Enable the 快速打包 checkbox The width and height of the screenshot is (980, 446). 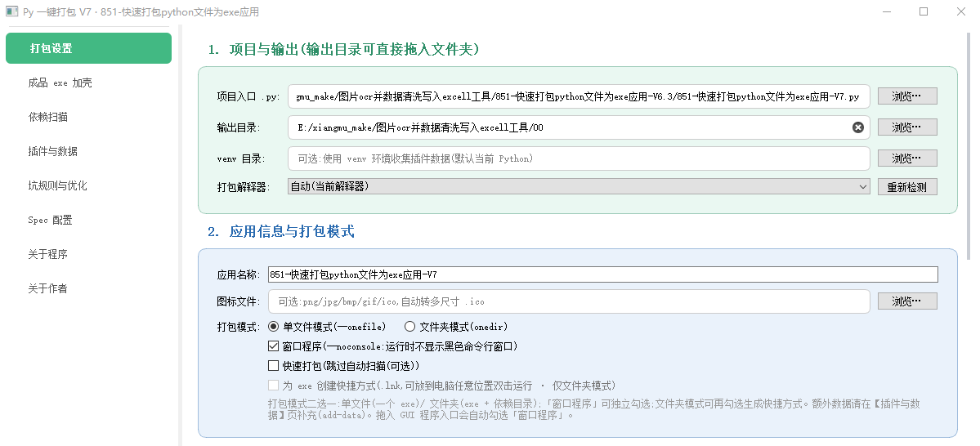point(343,365)
